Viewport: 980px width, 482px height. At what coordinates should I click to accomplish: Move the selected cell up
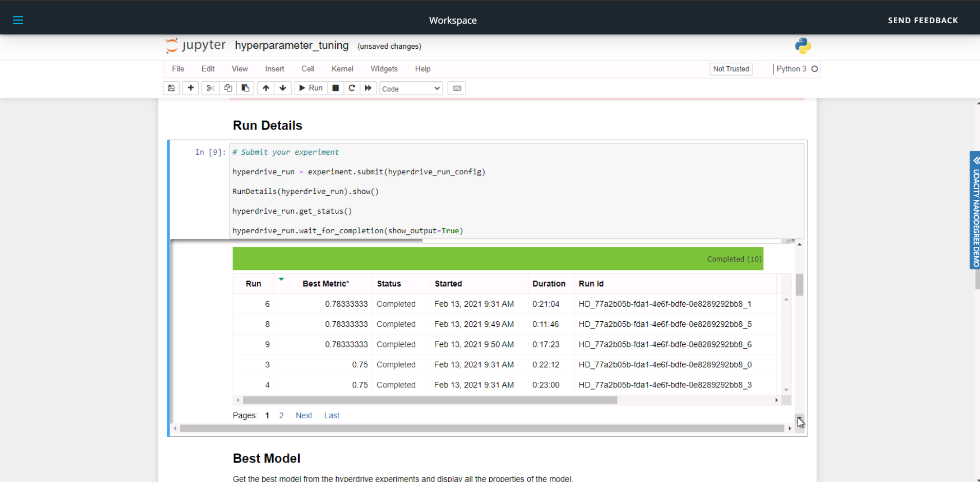pyautogui.click(x=265, y=88)
